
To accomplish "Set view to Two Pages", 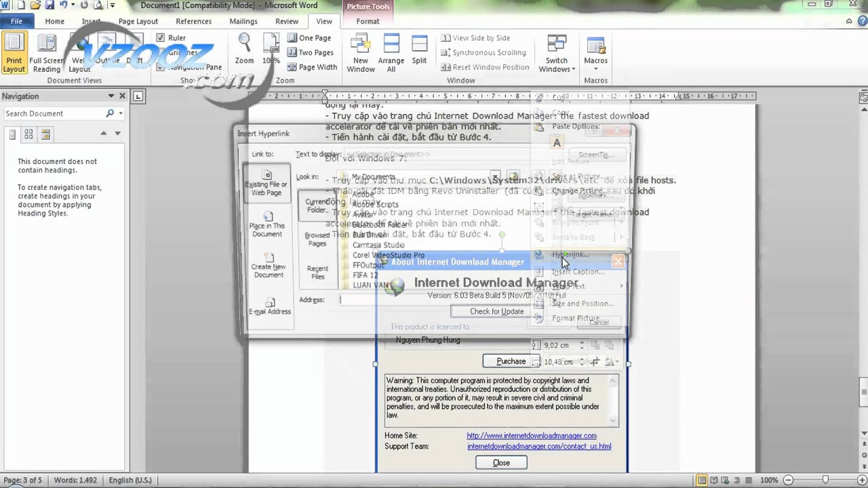I will [310, 52].
